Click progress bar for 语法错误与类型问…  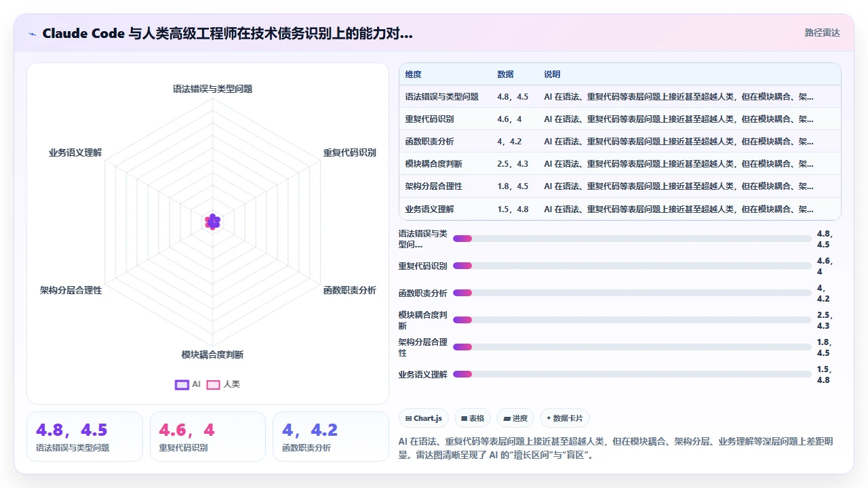(x=632, y=239)
